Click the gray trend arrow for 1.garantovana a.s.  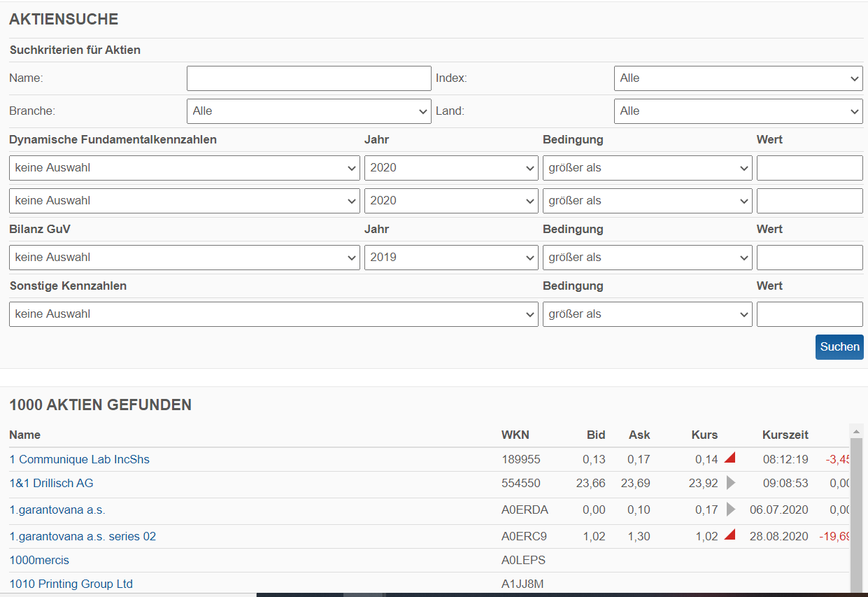731,509
